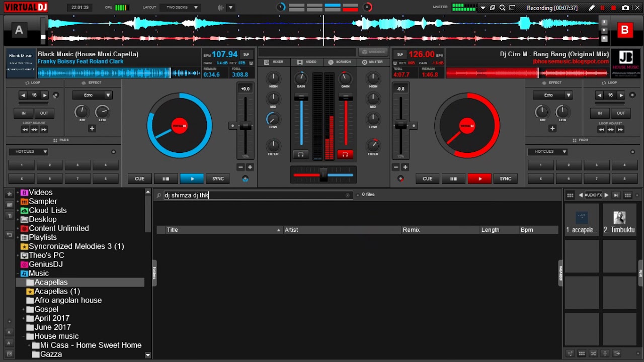Viewport: 644px width, 362px height.
Task: Open deck A Echo effect dropdown
Action: (93, 95)
